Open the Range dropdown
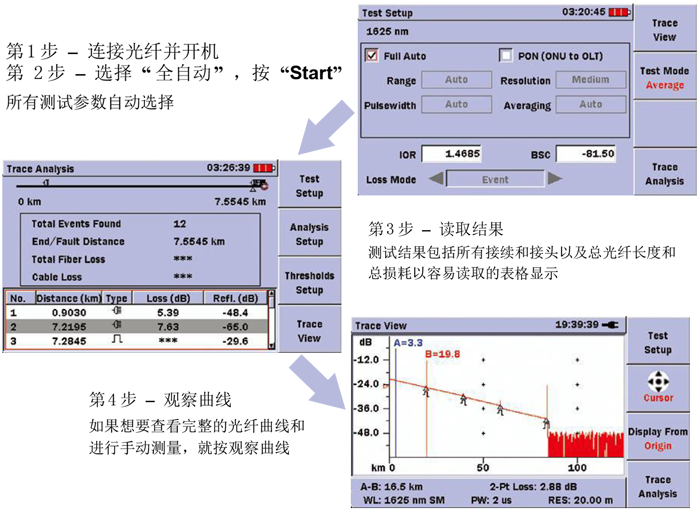This screenshot has height=517, width=700. (456, 80)
